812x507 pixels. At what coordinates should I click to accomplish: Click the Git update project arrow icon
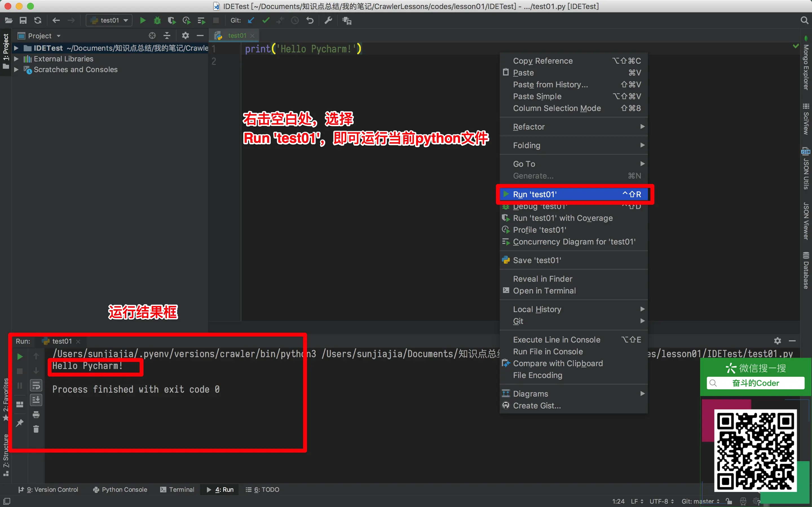coord(251,21)
